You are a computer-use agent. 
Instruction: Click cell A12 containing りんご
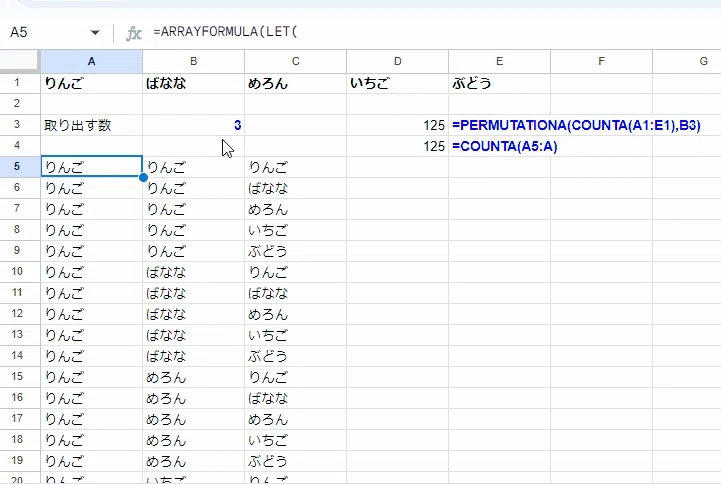(x=92, y=314)
